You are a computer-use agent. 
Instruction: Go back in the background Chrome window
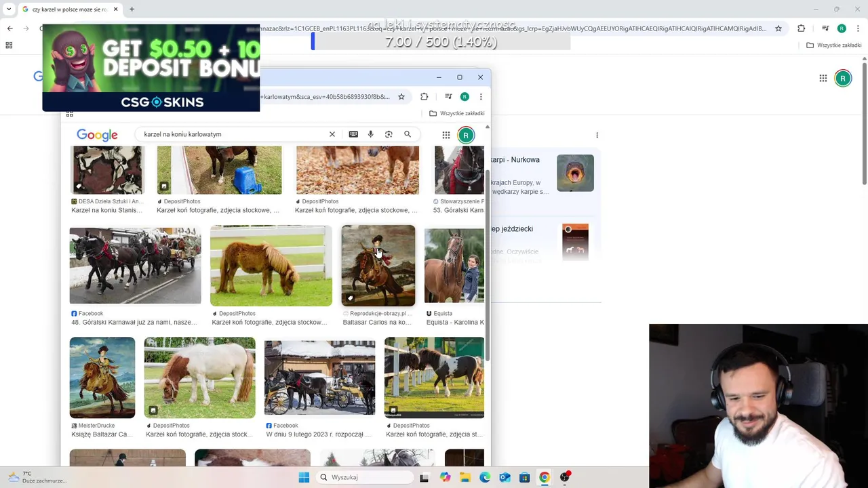(9, 28)
